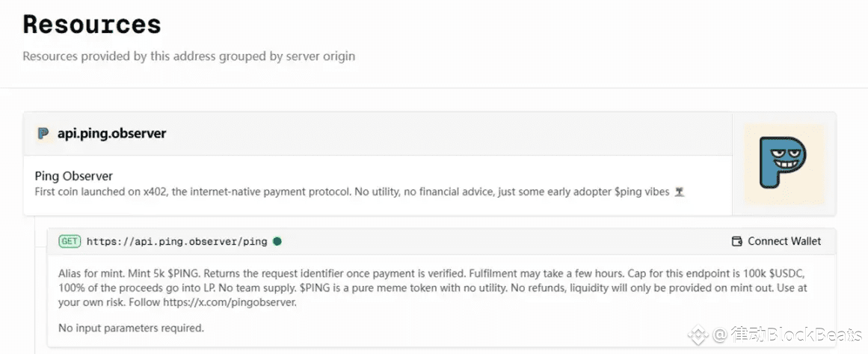Viewport: 868px width, 354px height.
Task: Select the 'Ping Observer' resource name
Action: (x=73, y=177)
